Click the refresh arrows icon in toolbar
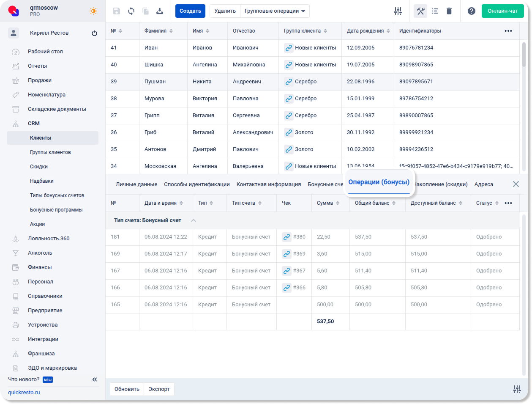Viewport: 532px width, 404px height. click(x=131, y=11)
